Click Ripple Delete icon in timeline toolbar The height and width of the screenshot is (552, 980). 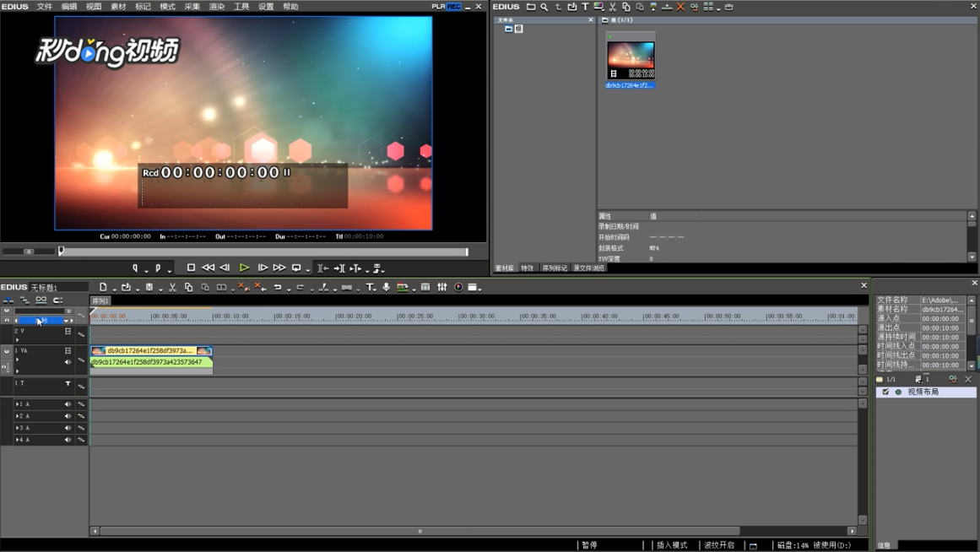[x=259, y=287]
